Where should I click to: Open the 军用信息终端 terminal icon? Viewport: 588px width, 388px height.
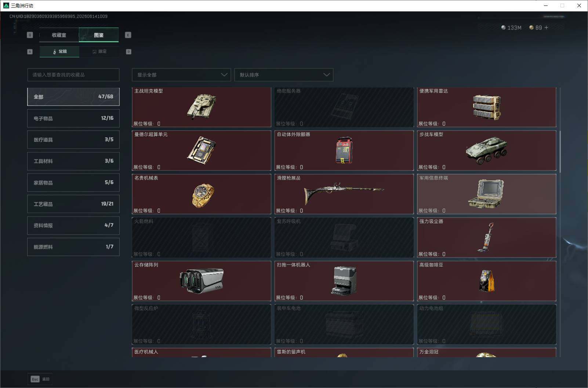click(x=486, y=194)
